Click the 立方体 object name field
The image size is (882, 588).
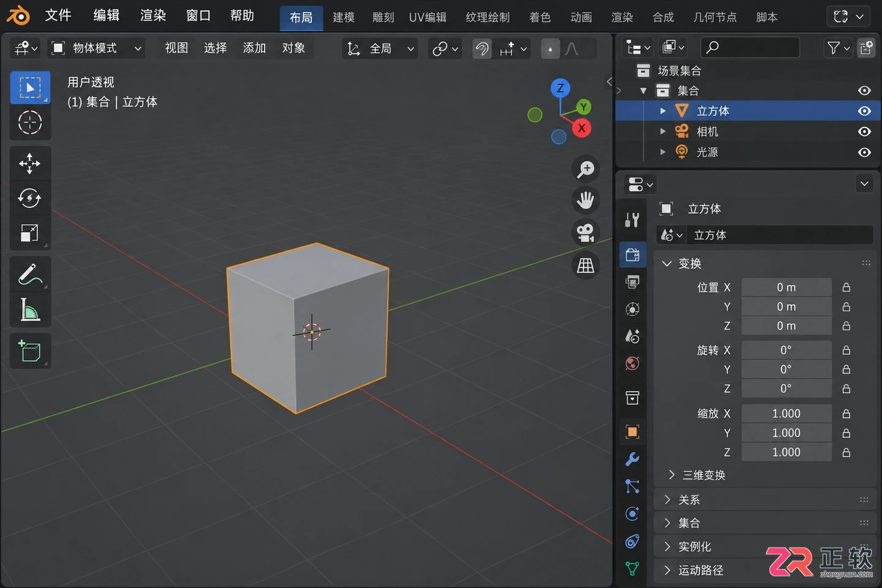780,235
